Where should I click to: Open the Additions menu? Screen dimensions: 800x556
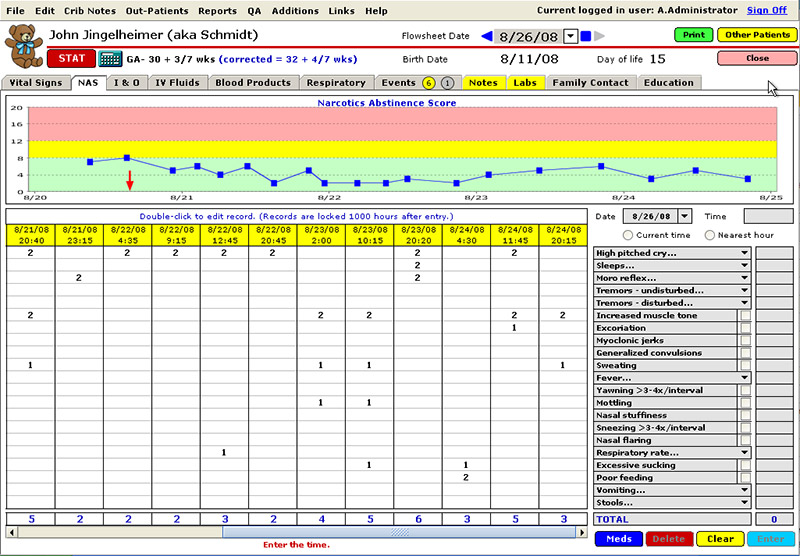295,11
